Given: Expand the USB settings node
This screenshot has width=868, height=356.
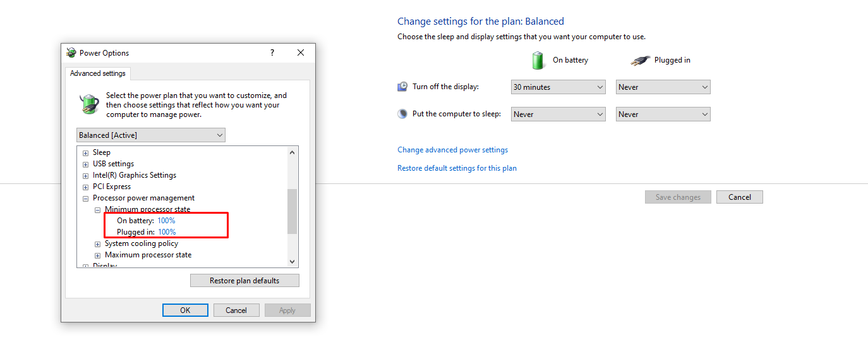Looking at the screenshot, I should 85,164.
